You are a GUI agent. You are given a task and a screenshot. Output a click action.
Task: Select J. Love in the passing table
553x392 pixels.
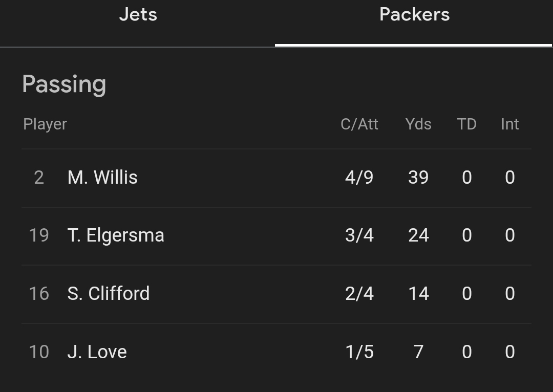point(97,352)
